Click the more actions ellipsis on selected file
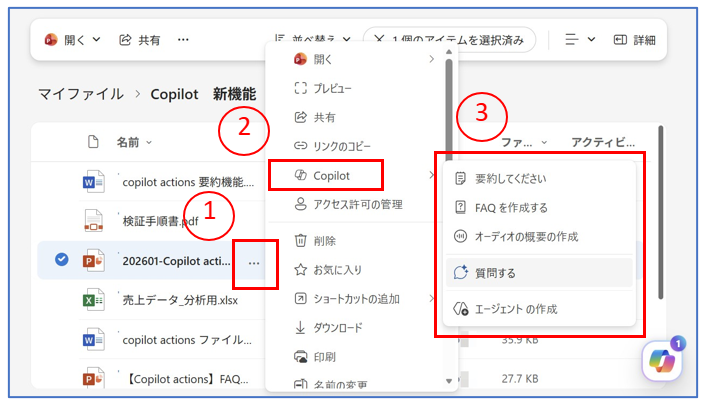The width and height of the screenshot is (705, 406). pyautogui.click(x=254, y=263)
